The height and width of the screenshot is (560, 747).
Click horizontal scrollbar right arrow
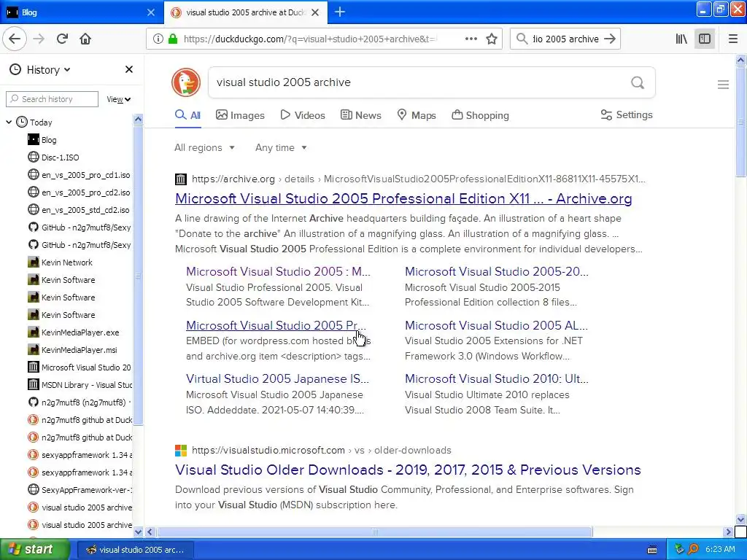(x=727, y=532)
